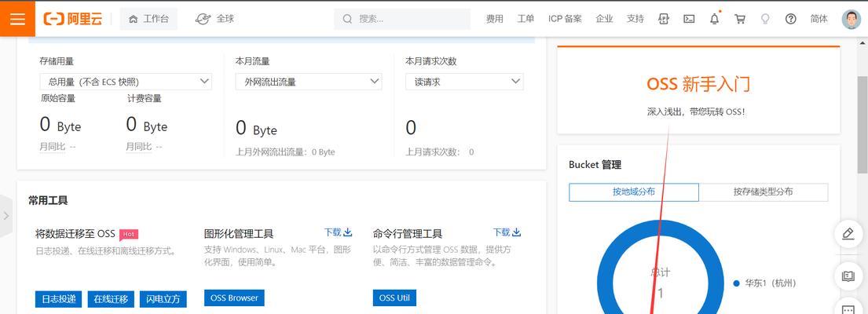Image resolution: width=868 pixels, height=314 pixels.
Task: Open the ICP 备案 menu
Action: (565, 19)
